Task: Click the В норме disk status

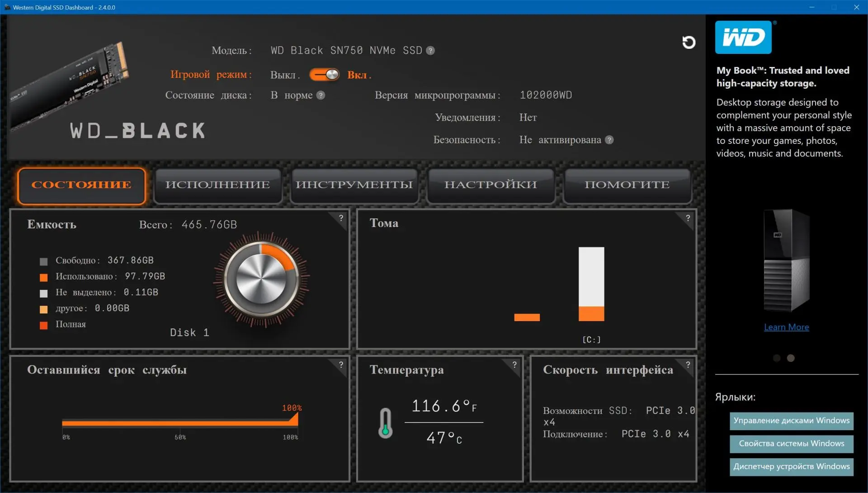Action: click(292, 95)
